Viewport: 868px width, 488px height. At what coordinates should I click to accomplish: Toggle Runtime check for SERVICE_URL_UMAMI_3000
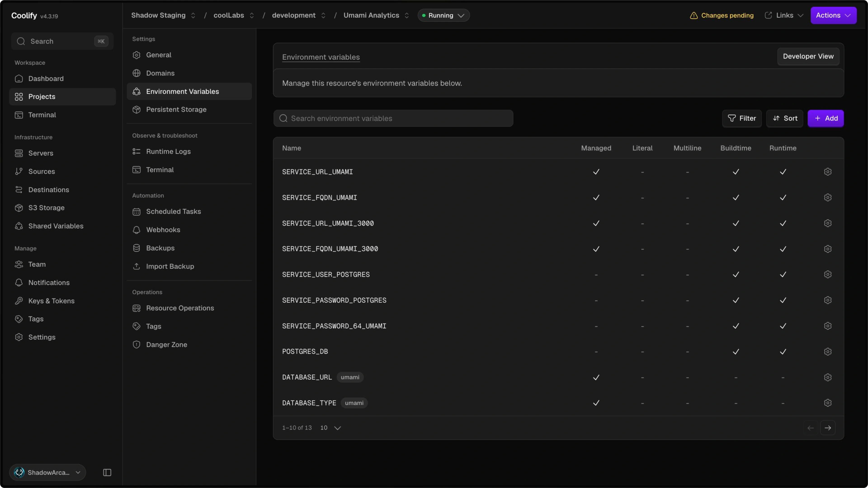pos(783,223)
